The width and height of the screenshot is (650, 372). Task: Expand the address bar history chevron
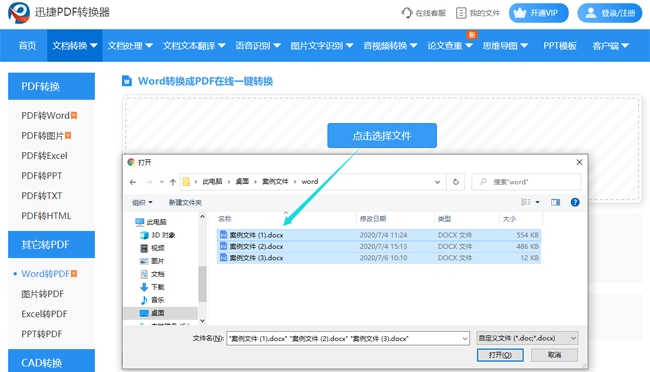[437, 182]
